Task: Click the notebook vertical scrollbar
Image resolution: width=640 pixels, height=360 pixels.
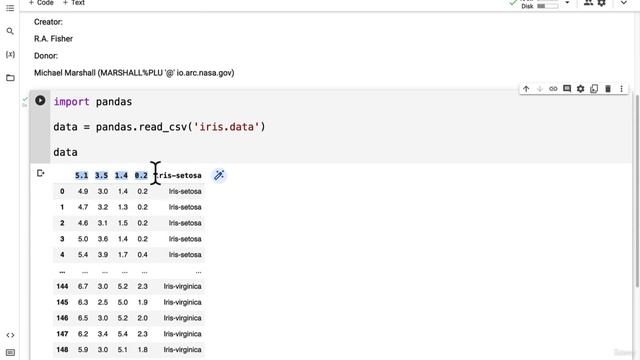Action: click(637, 191)
